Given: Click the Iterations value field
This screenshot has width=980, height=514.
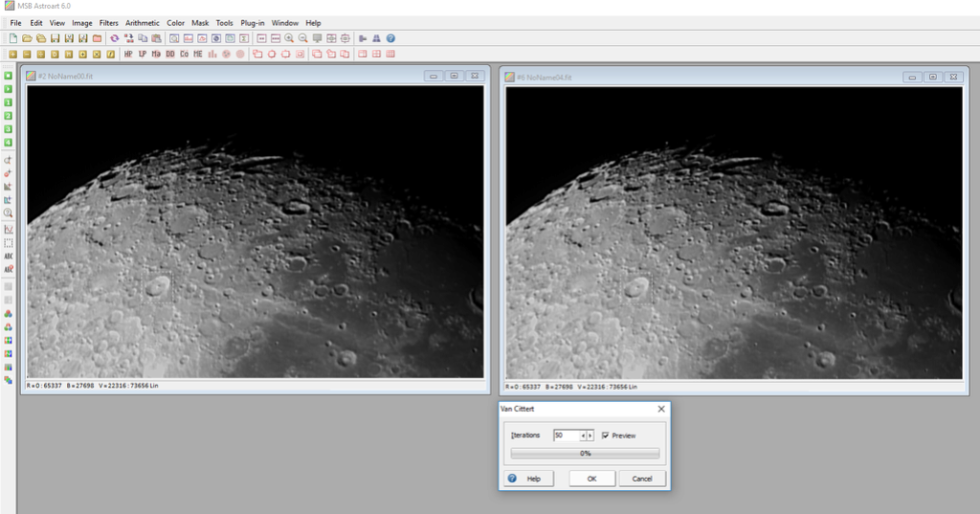Looking at the screenshot, I should coord(567,436).
